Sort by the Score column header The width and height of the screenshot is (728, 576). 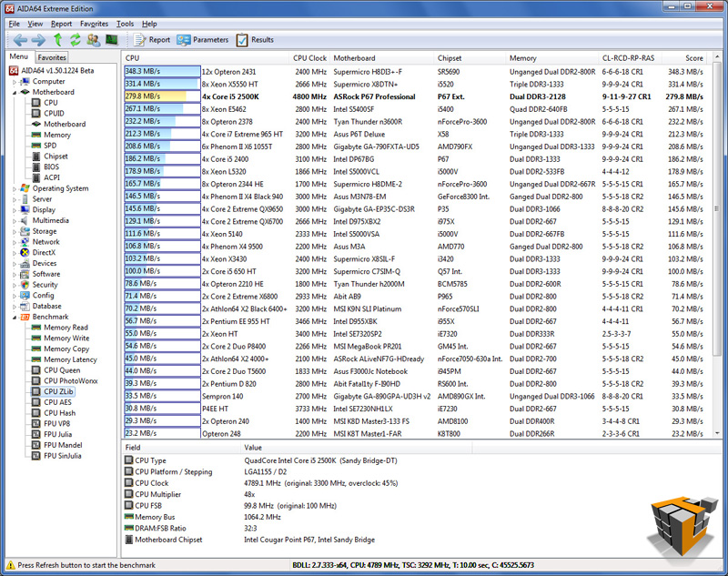(686, 58)
